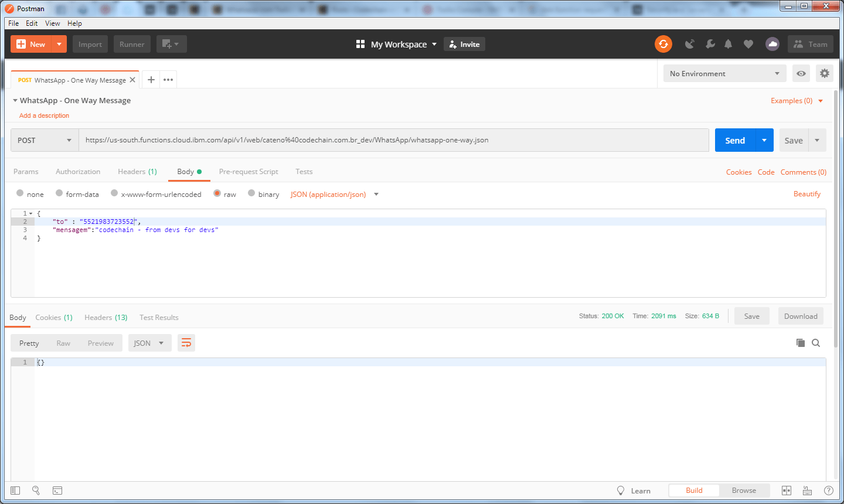Open new window plus icon button

tap(171, 44)
